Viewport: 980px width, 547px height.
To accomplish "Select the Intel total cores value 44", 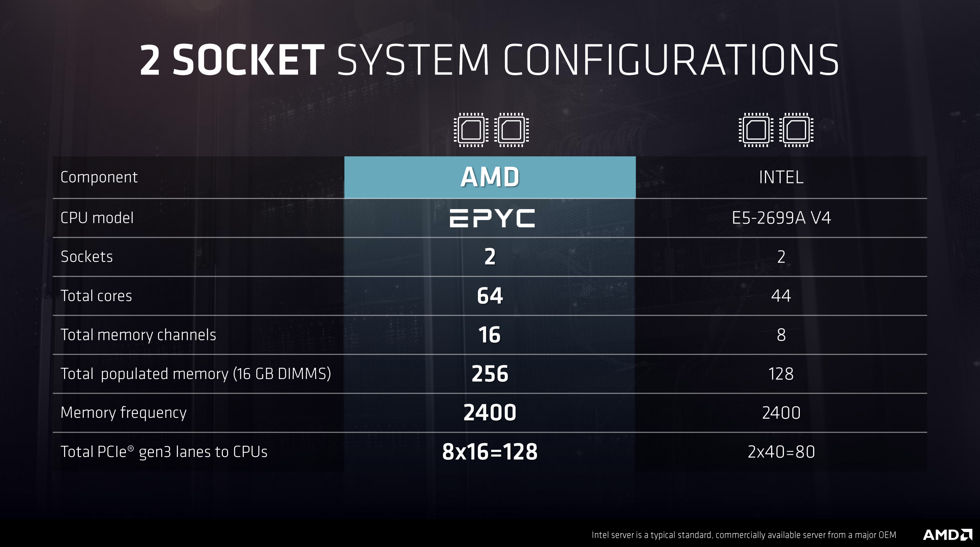I will (781, 296).
